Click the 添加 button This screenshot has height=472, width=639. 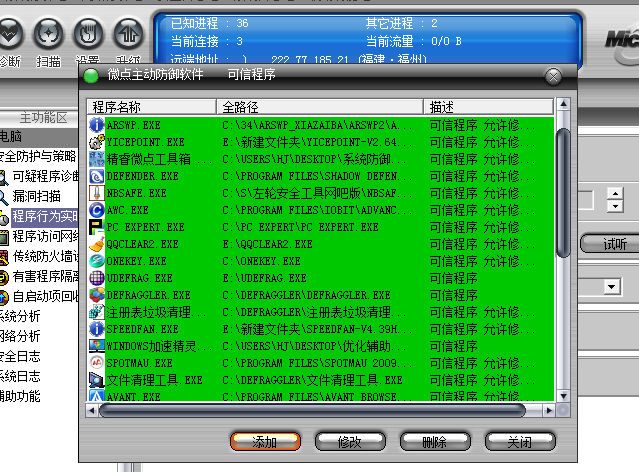pyautogui.click(x=265, y=441)
